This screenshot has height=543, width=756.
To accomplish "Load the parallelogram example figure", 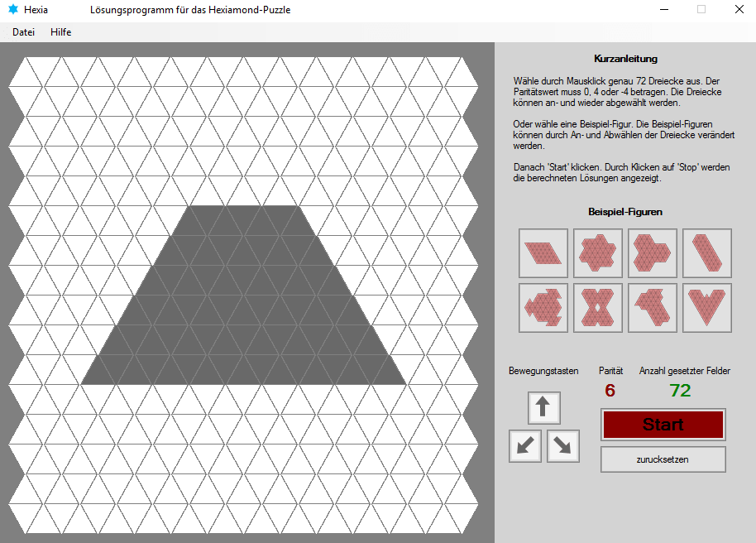I will 543,253.
